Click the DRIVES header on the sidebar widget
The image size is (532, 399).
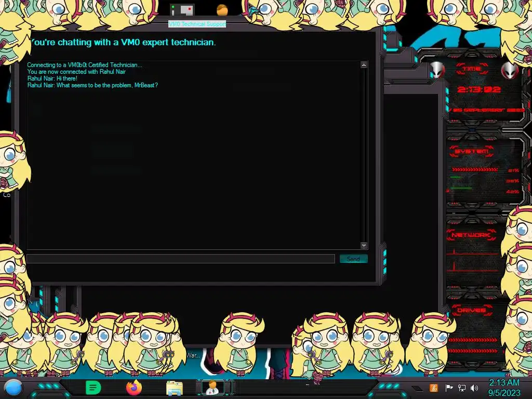(x=472, y=310)
